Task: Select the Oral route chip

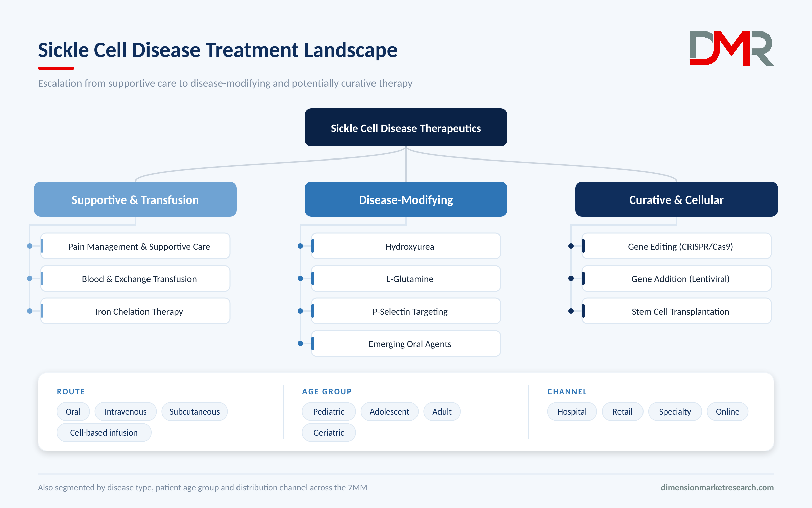Action: (73, 411)
